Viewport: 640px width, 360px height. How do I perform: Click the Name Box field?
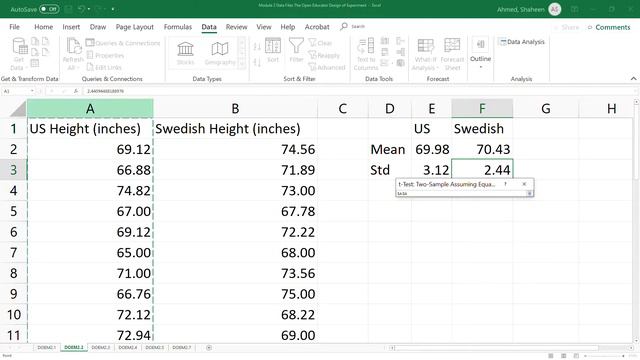click(19, 91)
